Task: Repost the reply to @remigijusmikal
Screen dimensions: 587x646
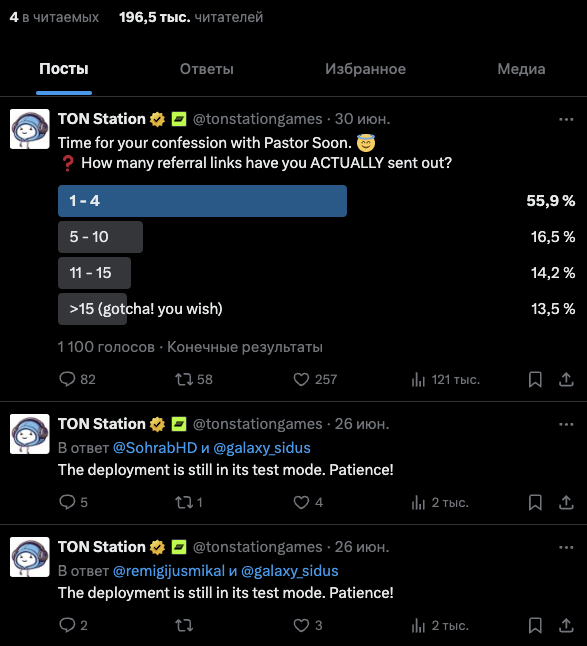Action: (184, 625)
